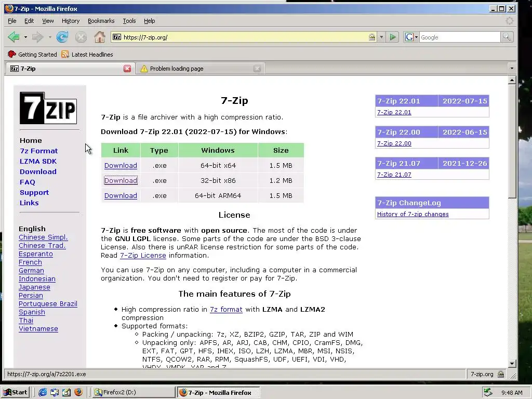Click the 7-Zip logo image

[x=48, y=108]
